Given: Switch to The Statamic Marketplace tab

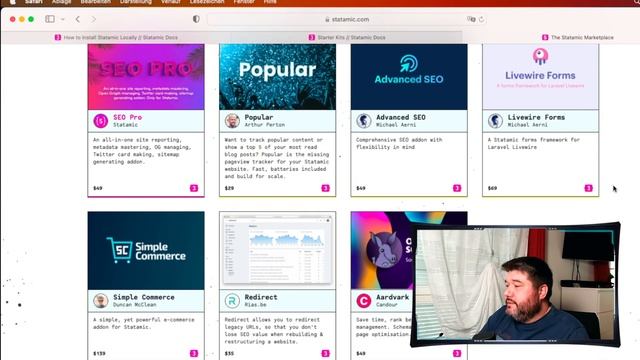Looking at the screenshot, I should point(578,37).
